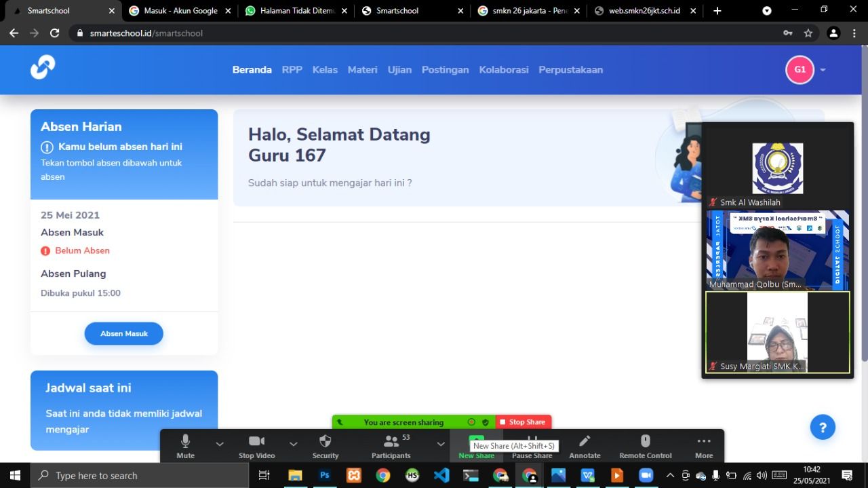Expand audio options arrow beside Mute
868x488 pixels.
coord(220,444)
